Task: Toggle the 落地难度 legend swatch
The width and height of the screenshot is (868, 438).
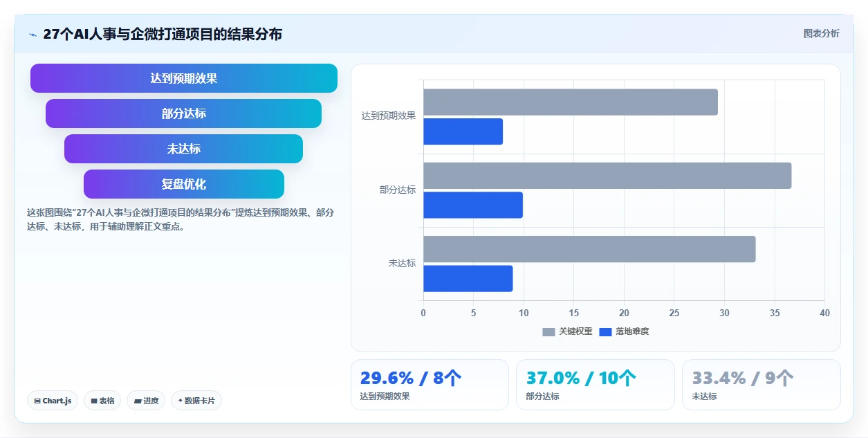Action: pyautogui.click(x=605, y=331)
